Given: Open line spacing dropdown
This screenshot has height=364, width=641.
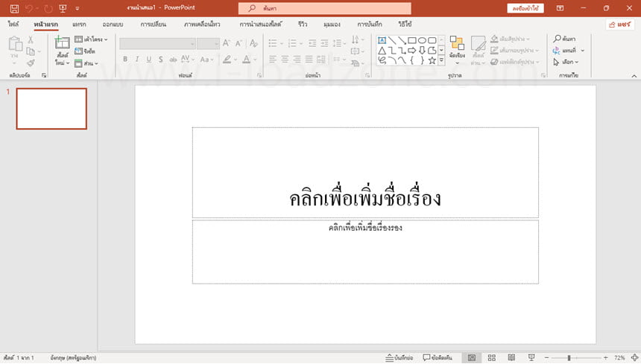Looking at the screenshot, I should point(338,43).
